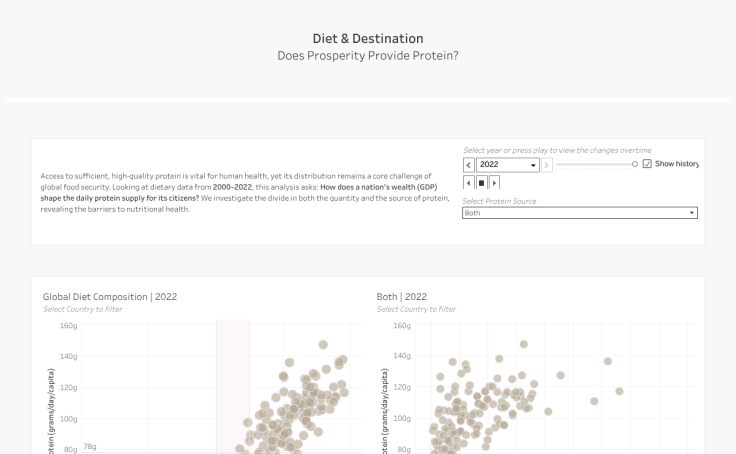This screenshot has width=736, height=454.
Task: Click the 'Global Diet Composition | 2022' chart title
Action: [x=110, y=297]
